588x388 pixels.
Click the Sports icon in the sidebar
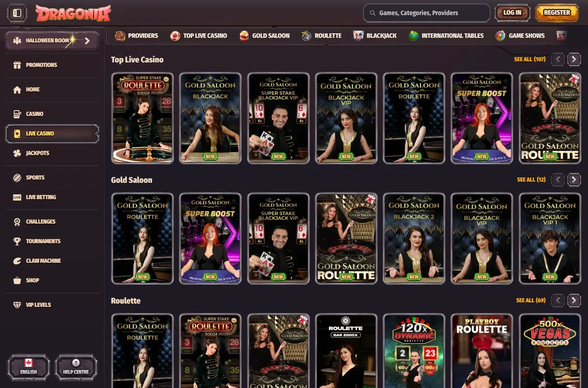(x=17, y=177)
